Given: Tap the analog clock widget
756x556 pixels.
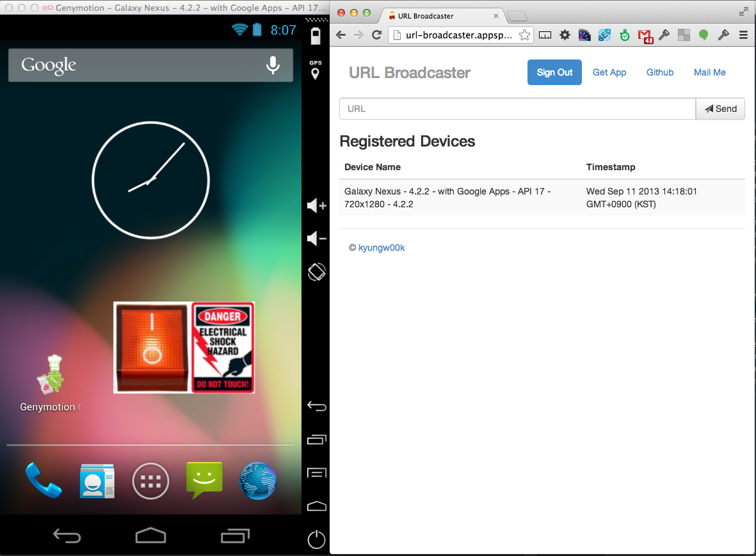Looking at the screenshot, I should (150, 180).
